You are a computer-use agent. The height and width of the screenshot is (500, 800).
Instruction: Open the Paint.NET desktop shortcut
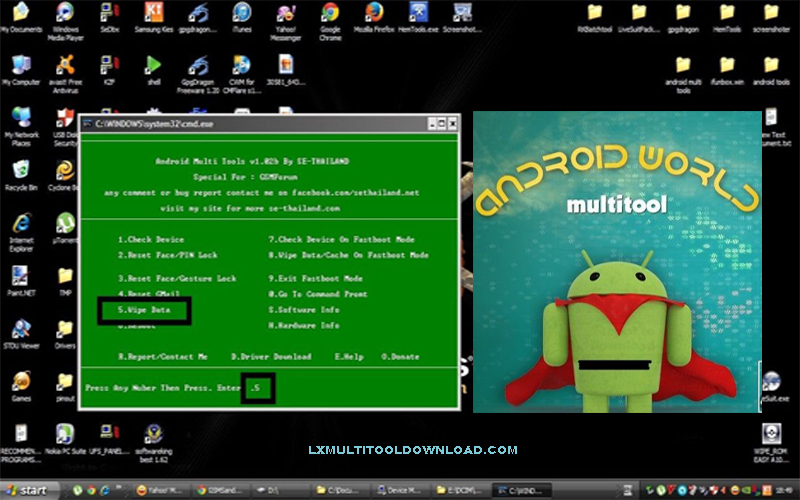pos(21,281)
